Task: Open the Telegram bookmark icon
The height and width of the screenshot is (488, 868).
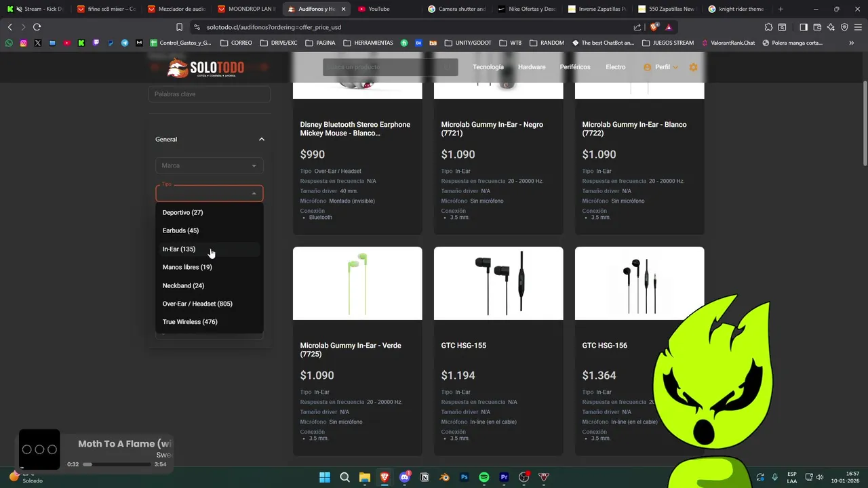Action: pyautogui.click(x=125, y=43)
